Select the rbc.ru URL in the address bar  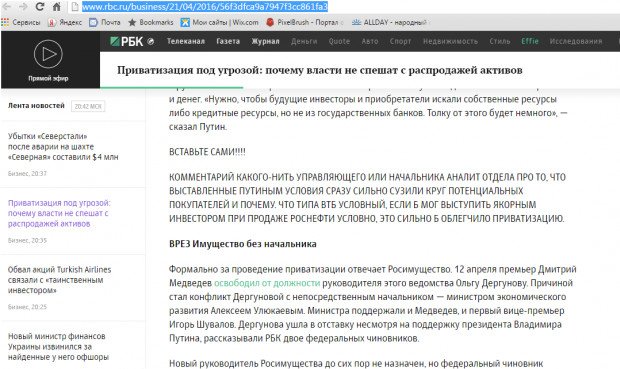[x=205, y=7]
